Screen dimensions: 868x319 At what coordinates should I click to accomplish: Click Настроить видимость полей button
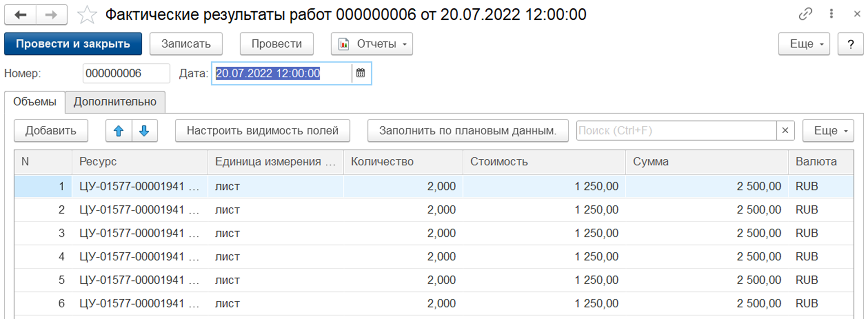pyautogui.click(x=262, y=131)
